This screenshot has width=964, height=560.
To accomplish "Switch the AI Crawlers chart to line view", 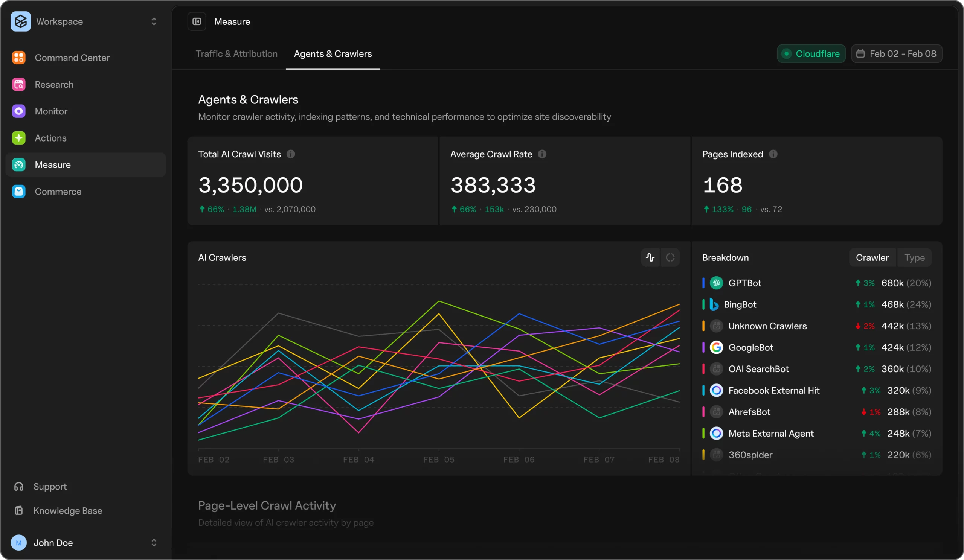I will (650, 258).
